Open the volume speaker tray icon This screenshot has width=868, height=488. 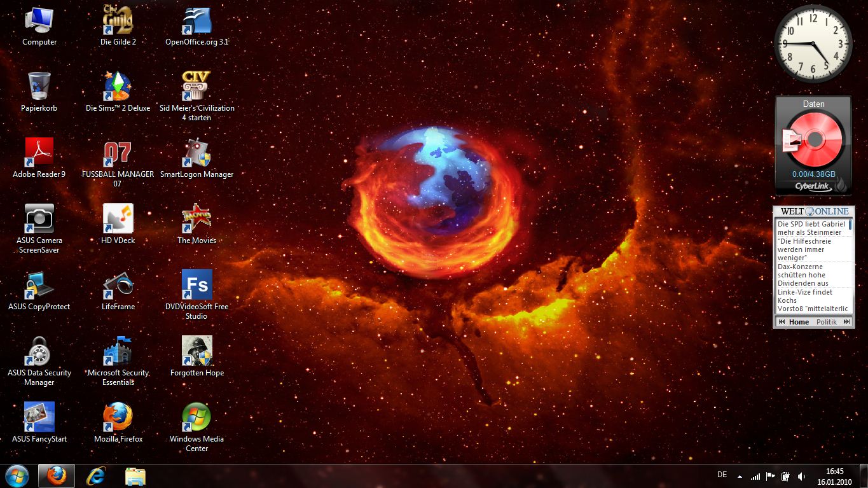coord(801,476)
